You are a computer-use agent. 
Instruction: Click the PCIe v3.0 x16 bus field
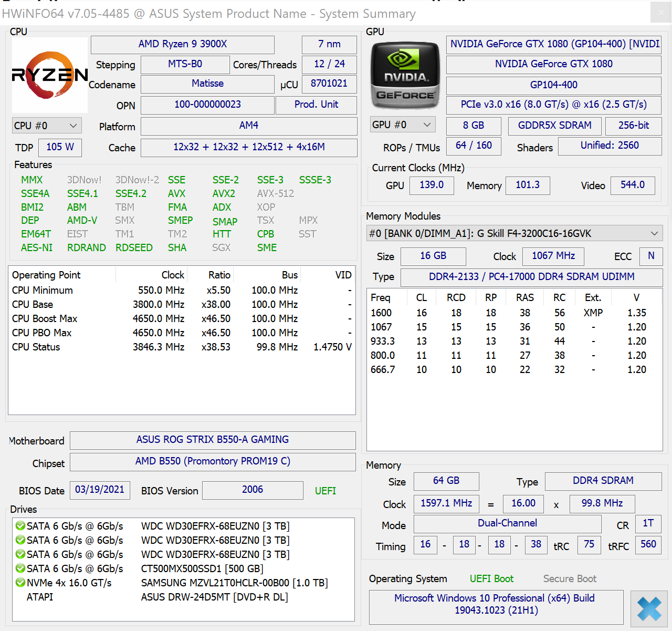click(554, 105)
